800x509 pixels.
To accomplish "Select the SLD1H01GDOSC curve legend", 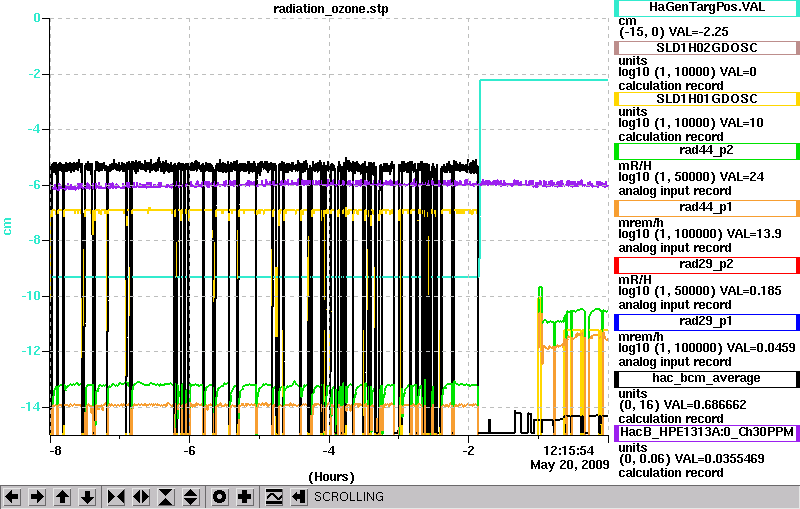I will click(x=707, y=99).
